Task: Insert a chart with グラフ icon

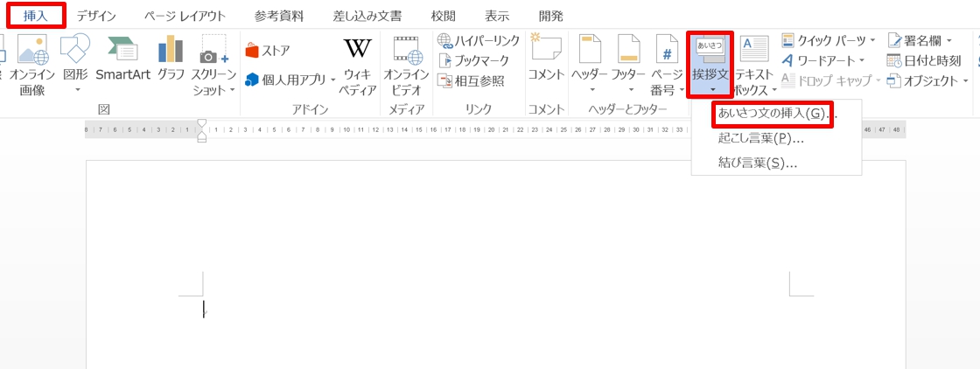Action: pyautogui.click(x=171, y=52)
